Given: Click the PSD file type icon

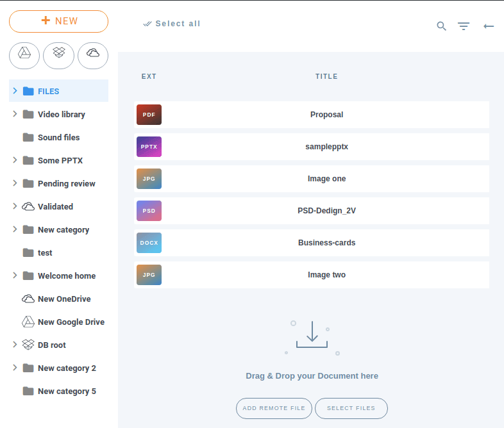Looking at the screenshot, I should pos(149,211).
